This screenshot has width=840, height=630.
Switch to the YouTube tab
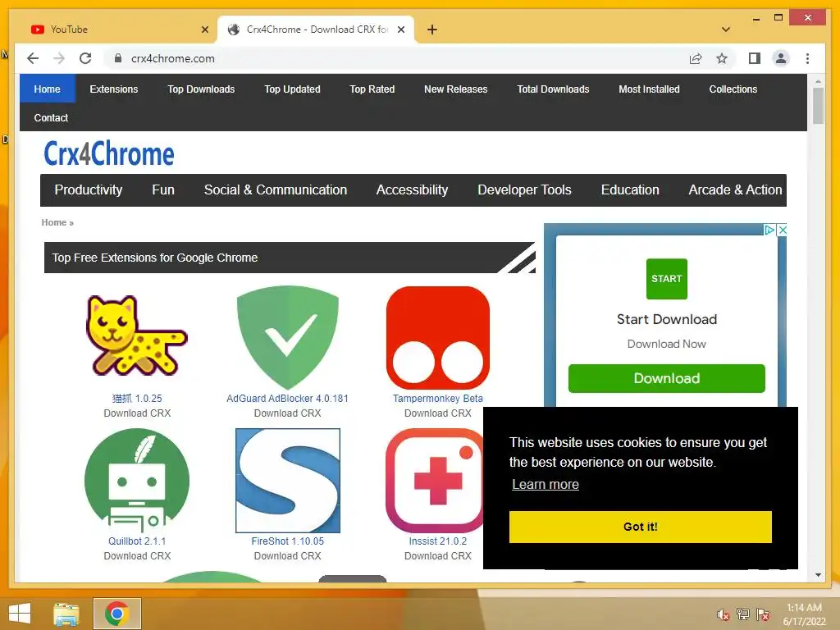118,30
